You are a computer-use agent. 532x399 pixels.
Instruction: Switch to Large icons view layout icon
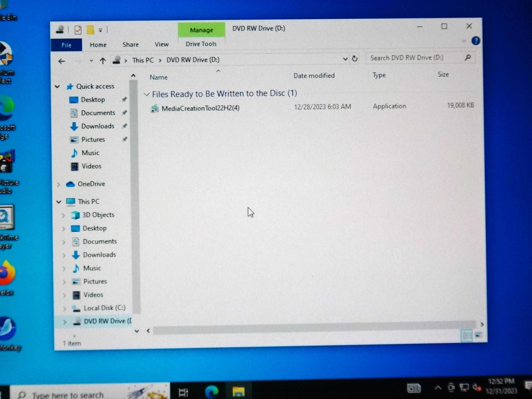click(479, 335)
